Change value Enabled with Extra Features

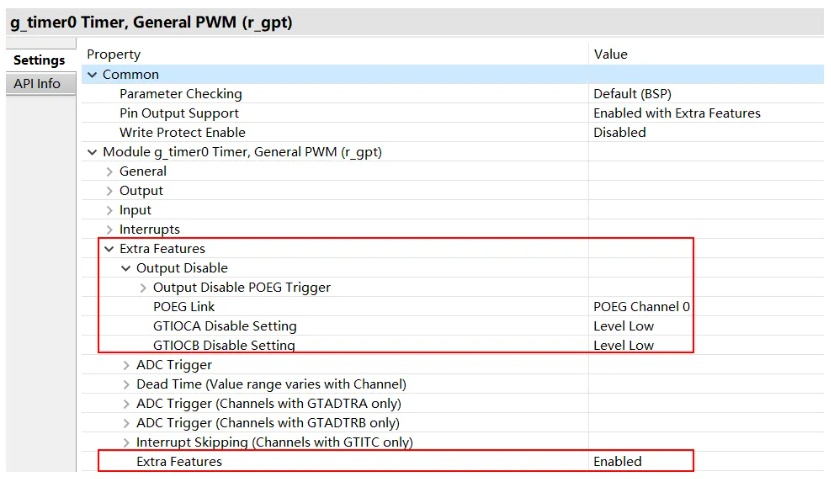point(677,113)
